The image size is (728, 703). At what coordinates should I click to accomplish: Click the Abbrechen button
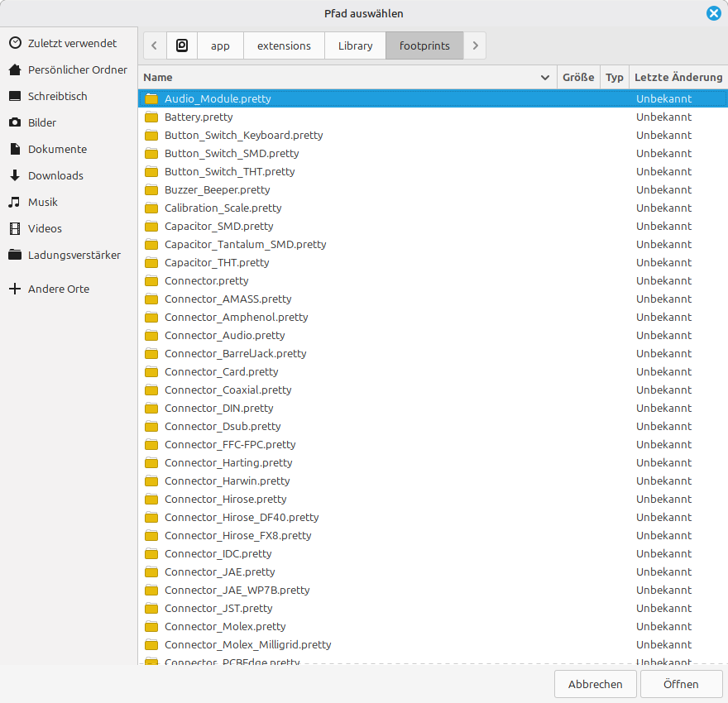[595, 684]
